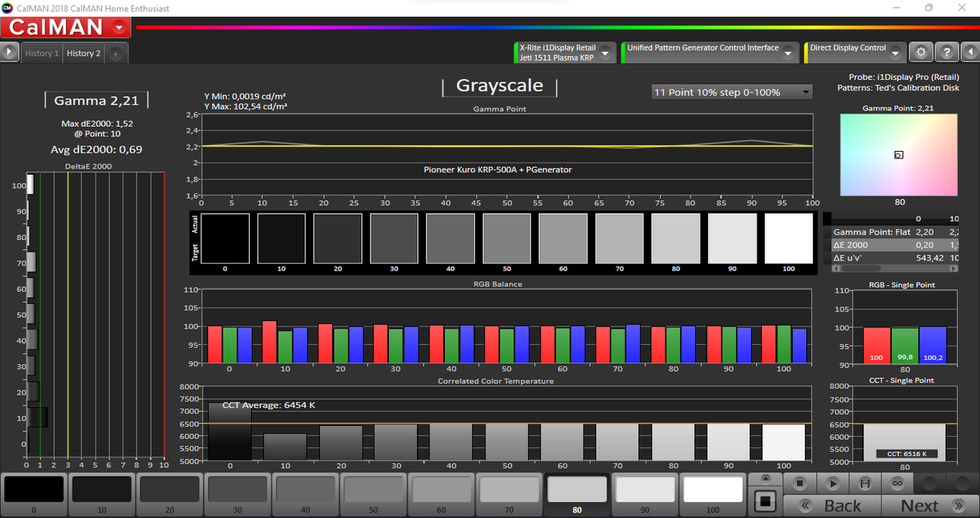Click the Pioneer Kuro KRP-500A + PGenerator annotation

tap(498, 169)
